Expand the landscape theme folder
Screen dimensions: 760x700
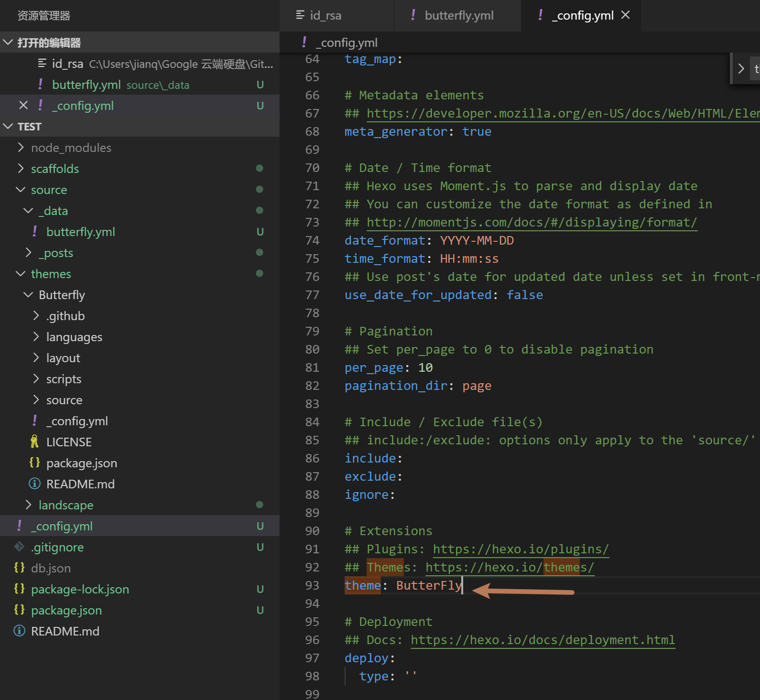click(140, 505)
